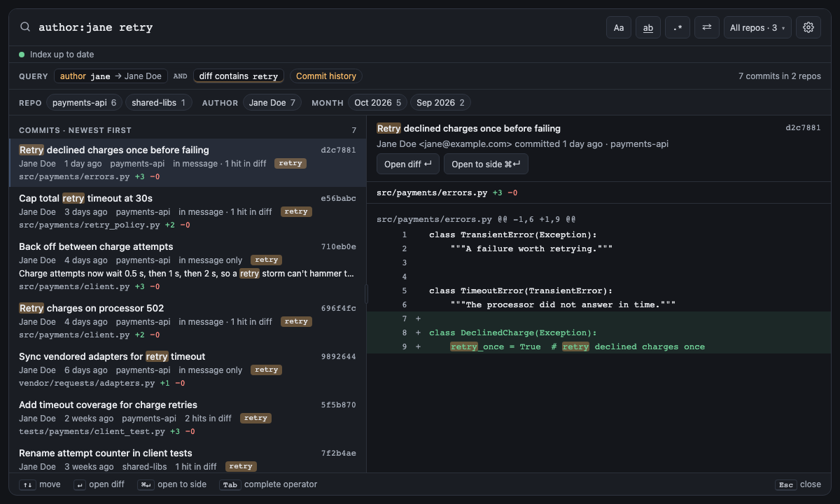This screenshot has height=504, width=840.
Task: Open search settings gear
Action: (808, 27)
